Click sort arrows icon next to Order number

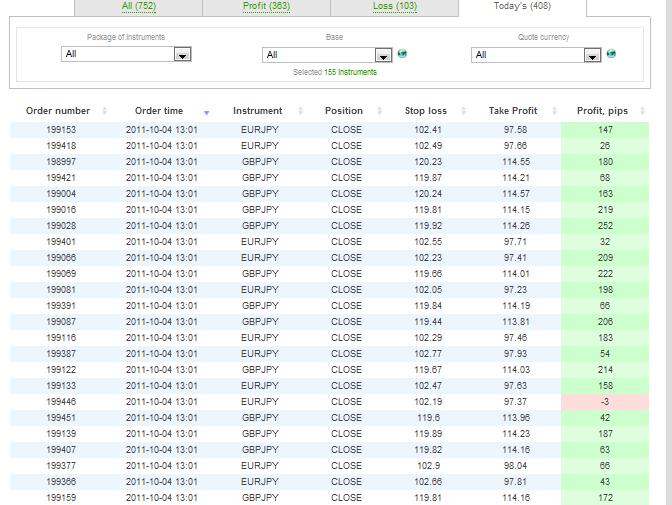101,111
